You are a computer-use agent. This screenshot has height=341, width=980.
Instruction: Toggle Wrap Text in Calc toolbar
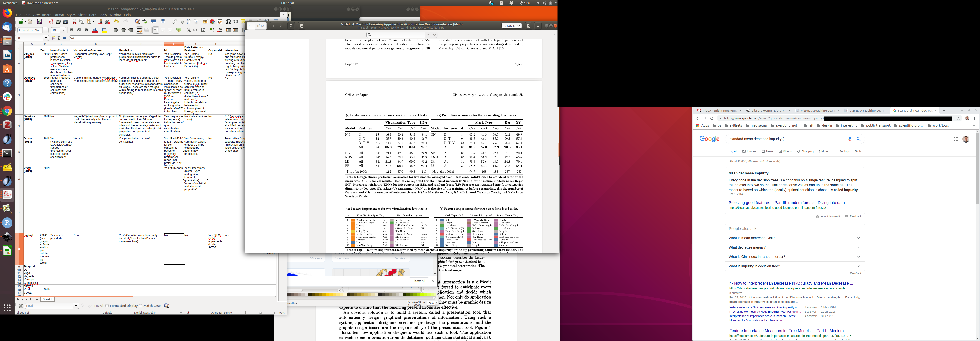(x=140, y=30)
